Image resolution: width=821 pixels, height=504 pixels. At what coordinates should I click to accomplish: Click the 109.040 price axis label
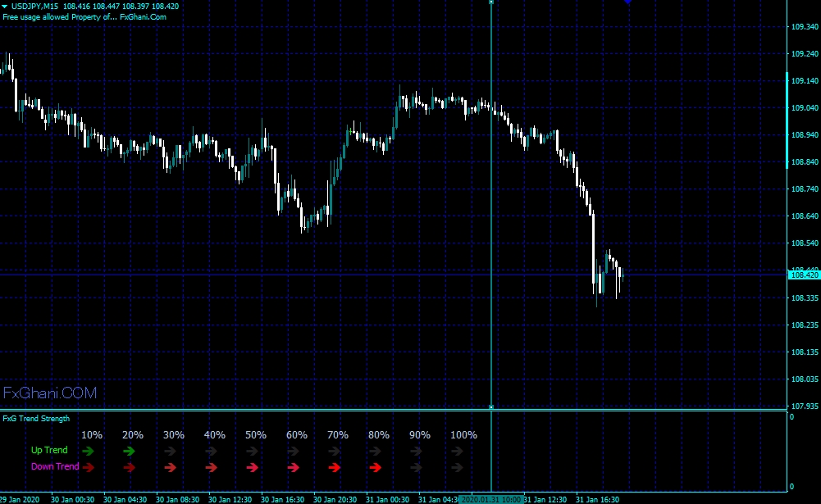pos(805,108)
